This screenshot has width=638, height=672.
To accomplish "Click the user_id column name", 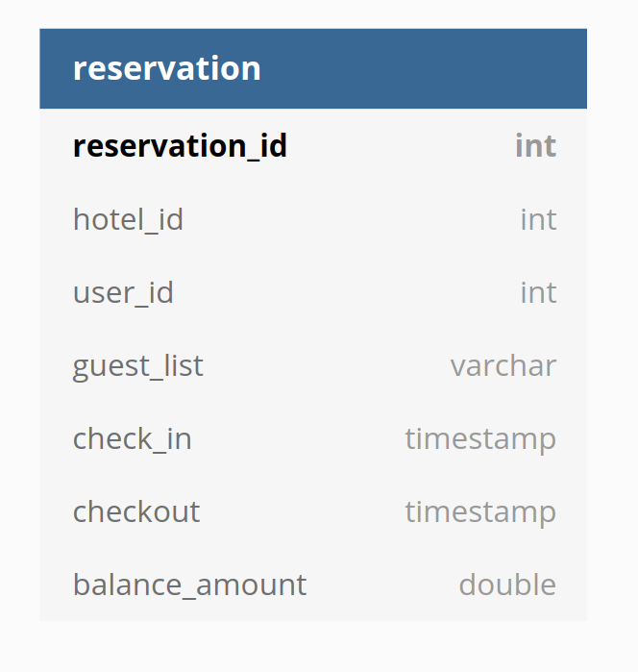I will [x=123, y=292].
